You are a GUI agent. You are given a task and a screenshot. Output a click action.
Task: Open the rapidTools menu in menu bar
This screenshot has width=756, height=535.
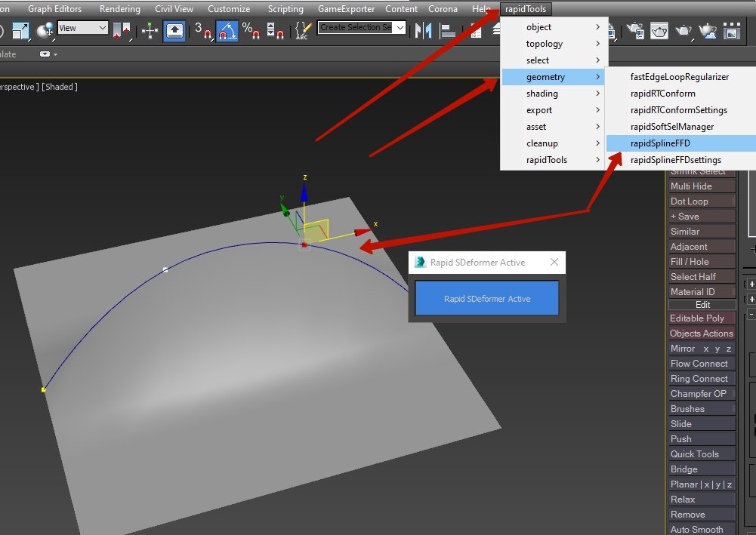coord(526,8)
